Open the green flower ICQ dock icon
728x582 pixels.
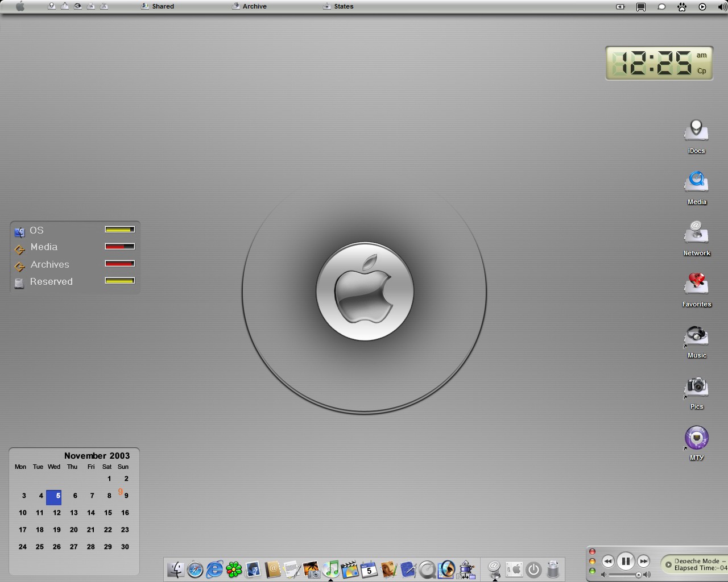tap(234, 569)
